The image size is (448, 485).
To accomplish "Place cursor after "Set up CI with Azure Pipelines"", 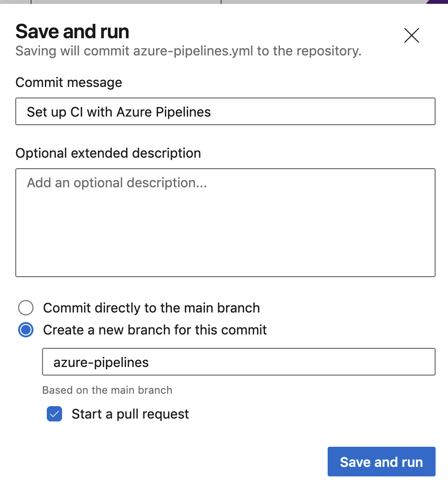I will coord(212,112).
